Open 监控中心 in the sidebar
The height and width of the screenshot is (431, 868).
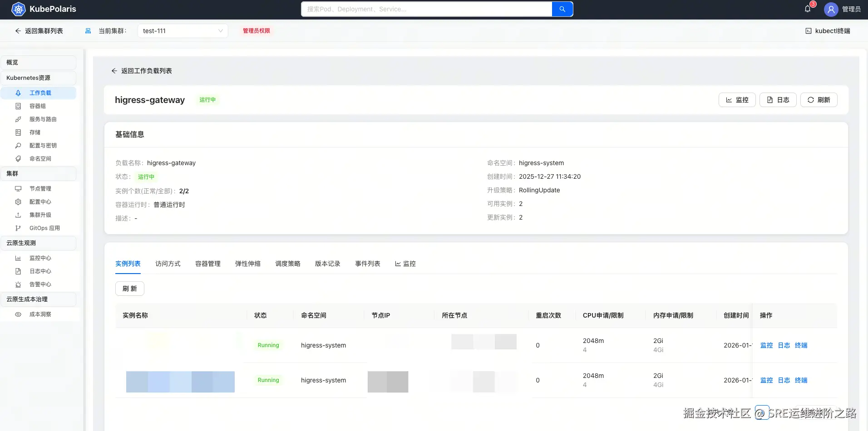39,258
